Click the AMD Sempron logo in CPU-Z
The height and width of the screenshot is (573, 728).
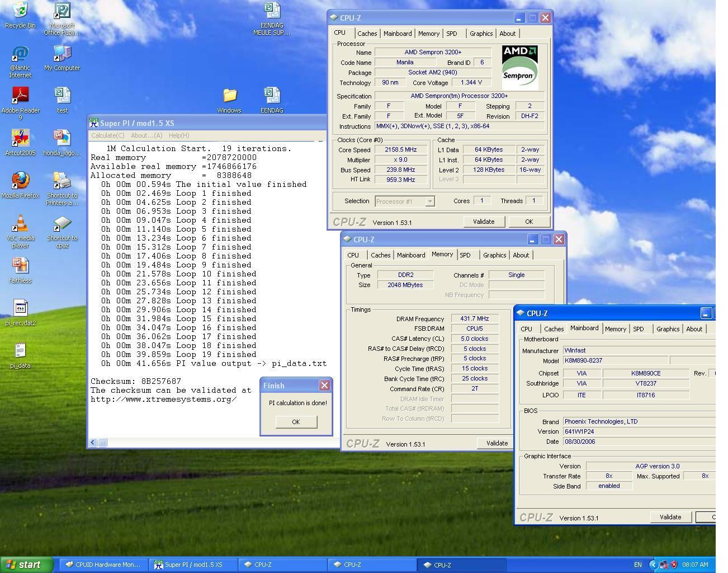tap(519, 67)
